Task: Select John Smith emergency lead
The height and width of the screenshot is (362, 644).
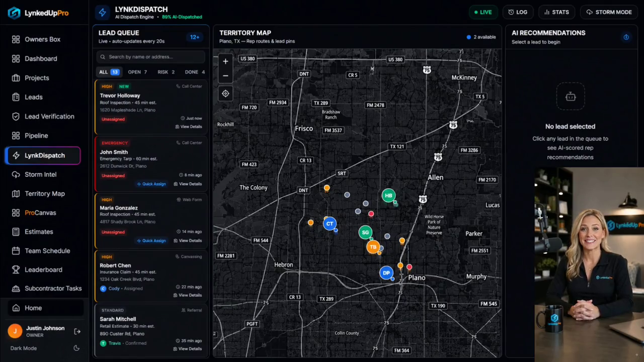Action: [x=151, y=163]
